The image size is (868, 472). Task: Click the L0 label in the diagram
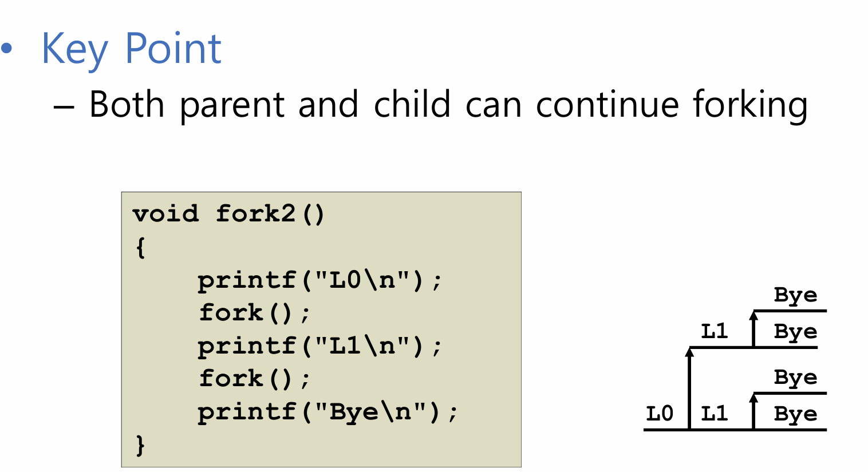[x=660, y=413]
